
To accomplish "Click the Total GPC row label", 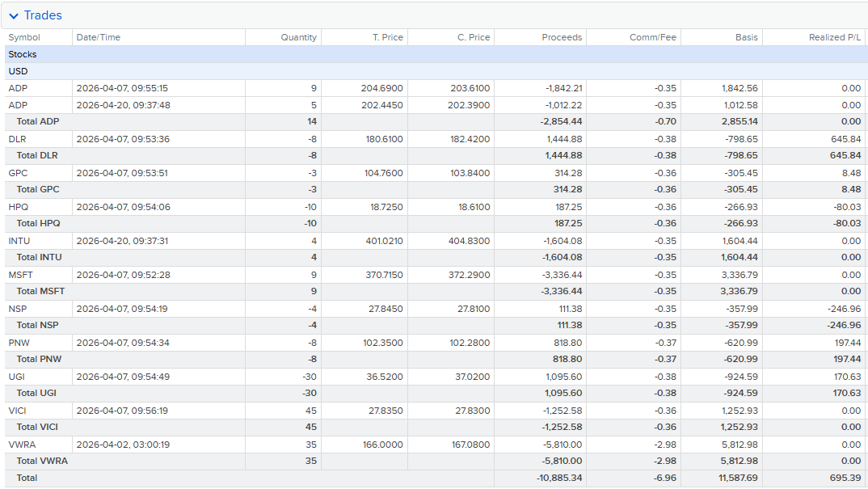I will pyautogui.click(x=38, y=189).
